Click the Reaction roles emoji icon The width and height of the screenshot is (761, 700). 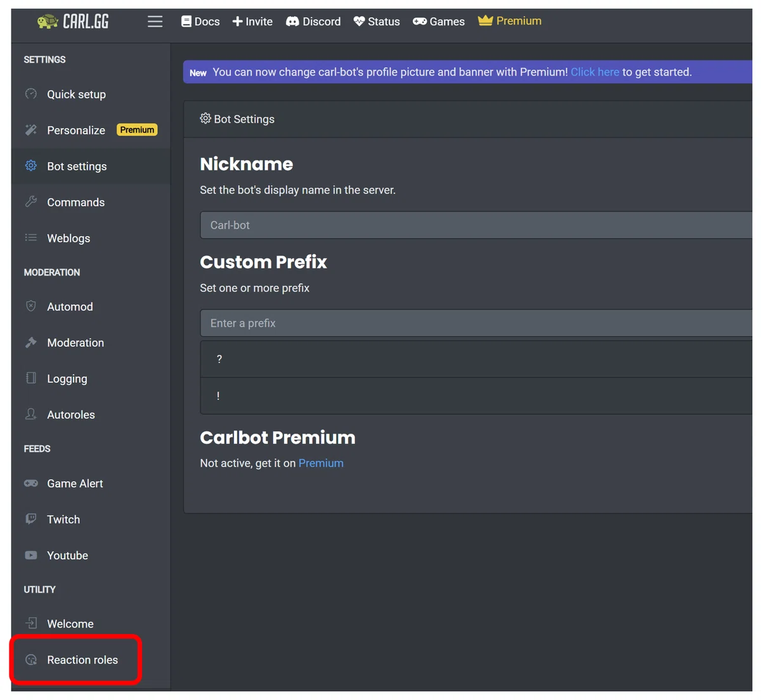31,659
